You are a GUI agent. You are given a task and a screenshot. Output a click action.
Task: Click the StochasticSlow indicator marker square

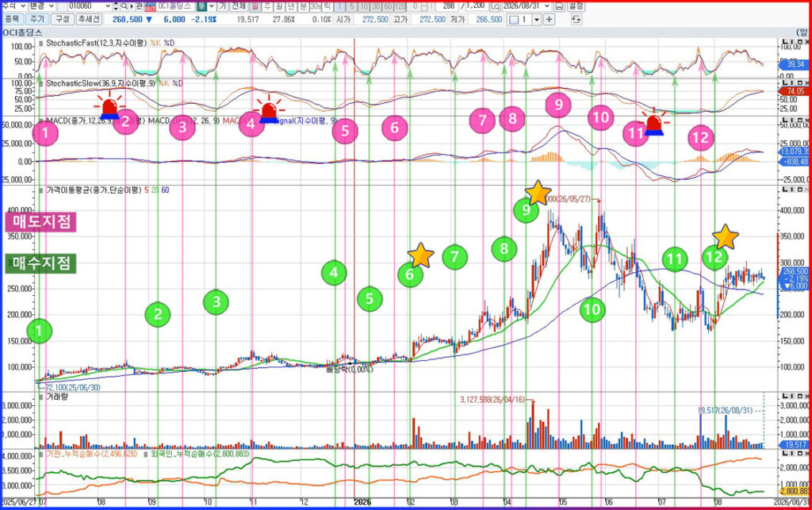click(41, 83)
